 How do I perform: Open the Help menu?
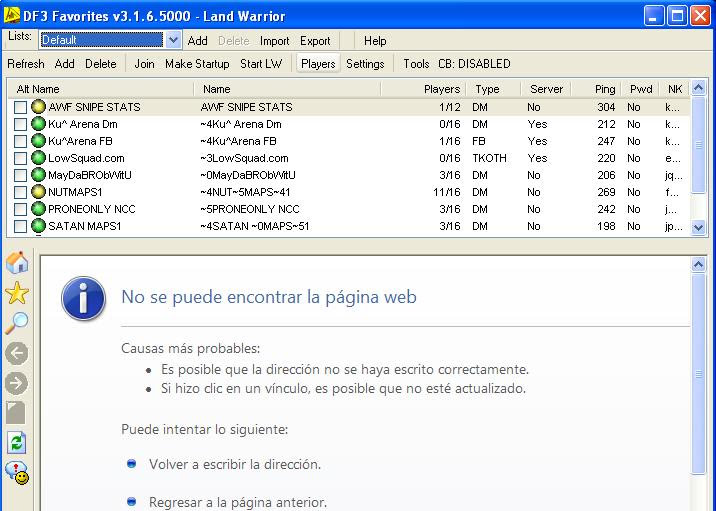[375, 41]
